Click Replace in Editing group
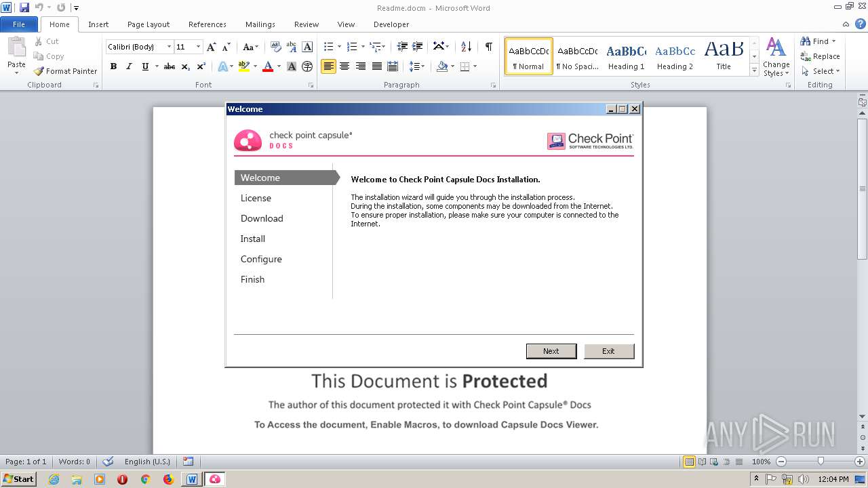 [820, 56]
